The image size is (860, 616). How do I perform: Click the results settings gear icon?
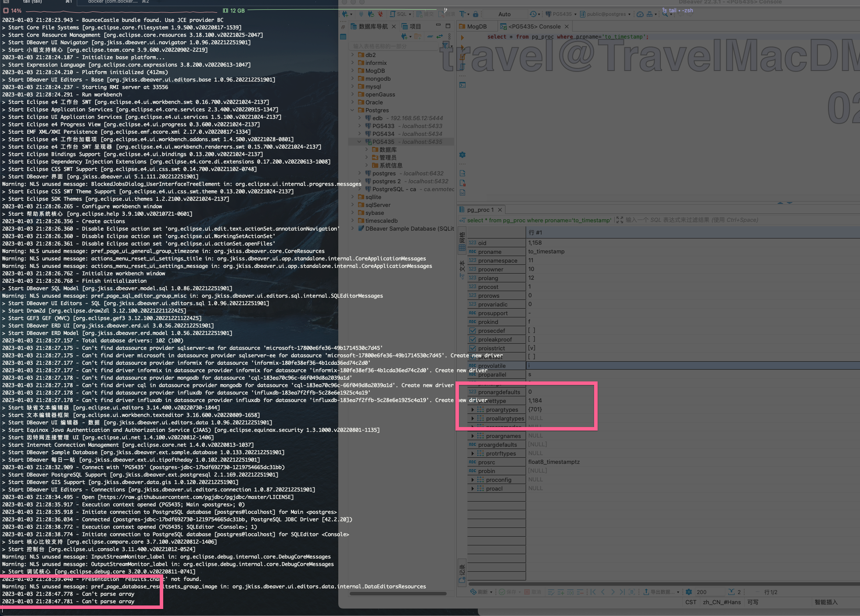tap(689, 592)
